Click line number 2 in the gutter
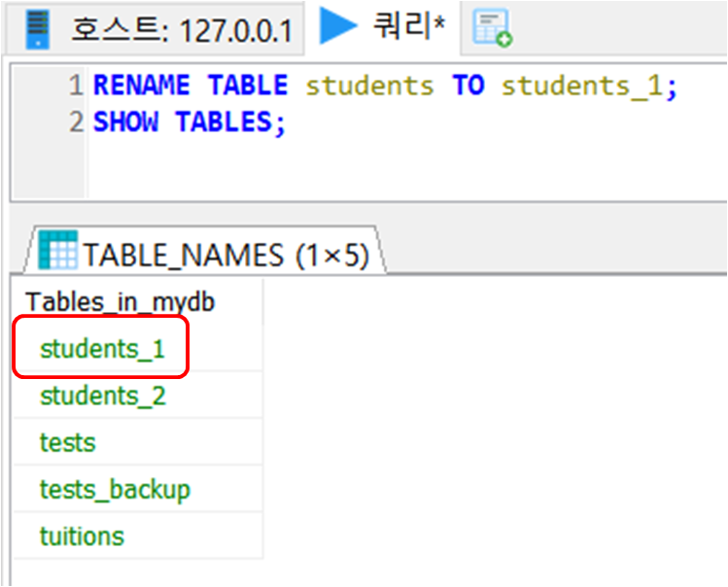This screenshot has height=587, width=728. pos(76,121)
